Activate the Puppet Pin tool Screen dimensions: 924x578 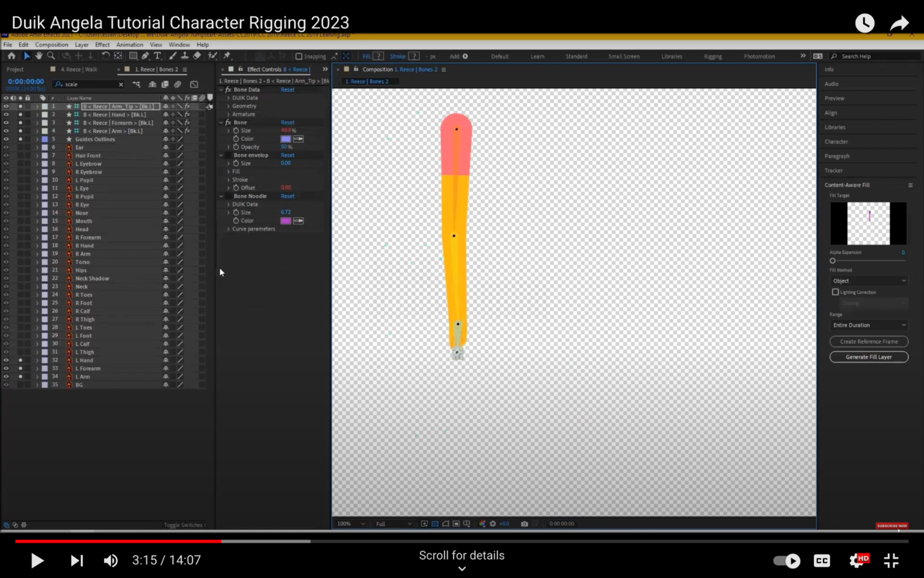(227, 55)
